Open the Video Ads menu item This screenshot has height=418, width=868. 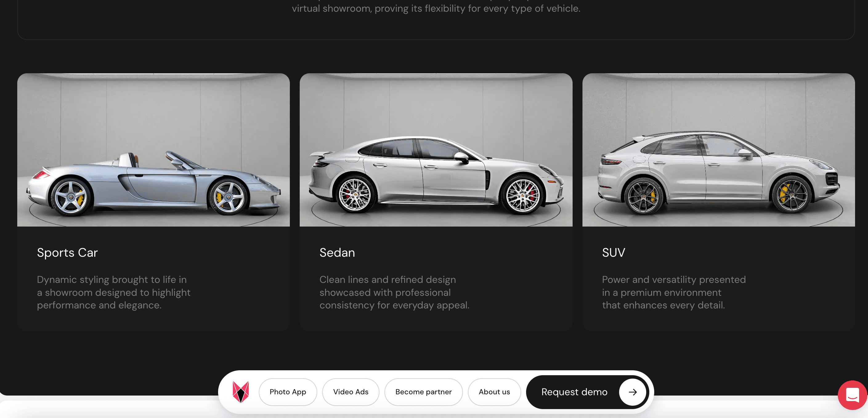(351, 392)
